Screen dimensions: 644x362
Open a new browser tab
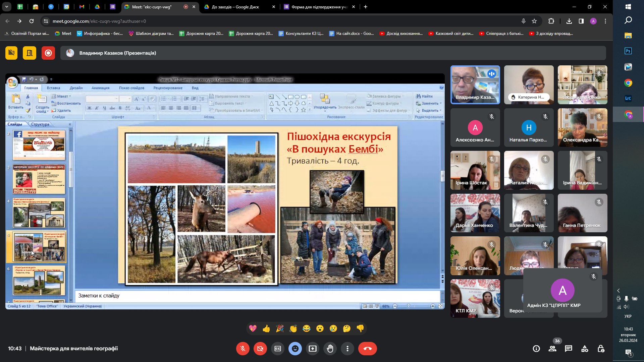[x=366, y=7]
